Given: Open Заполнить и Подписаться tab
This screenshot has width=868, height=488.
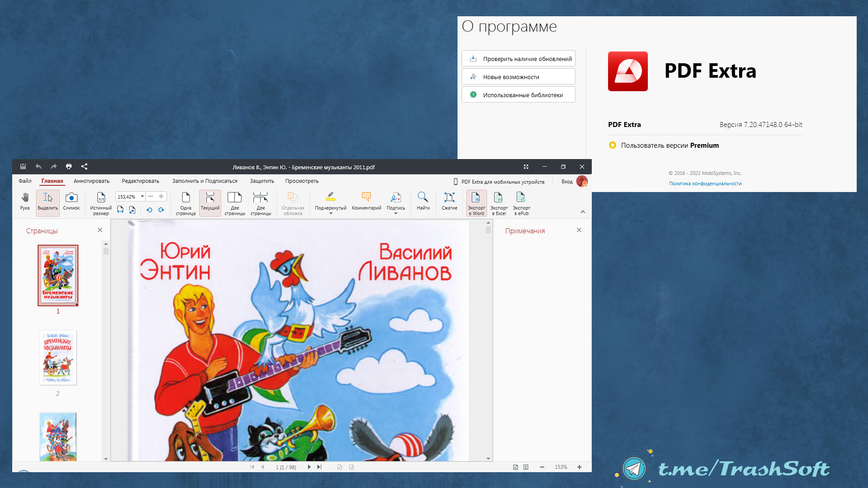Looking at the screenshot, I should [205, 181].
